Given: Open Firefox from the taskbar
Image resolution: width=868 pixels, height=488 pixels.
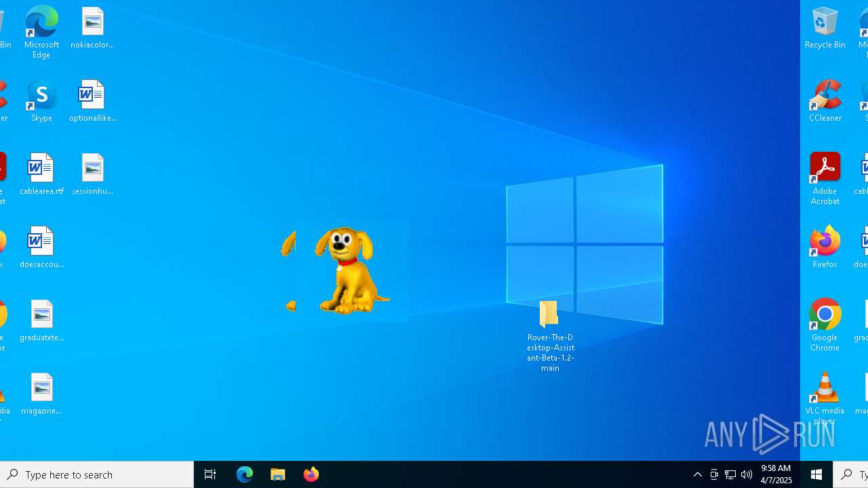Looking at the screenshot, I should [x=311, y=474].
